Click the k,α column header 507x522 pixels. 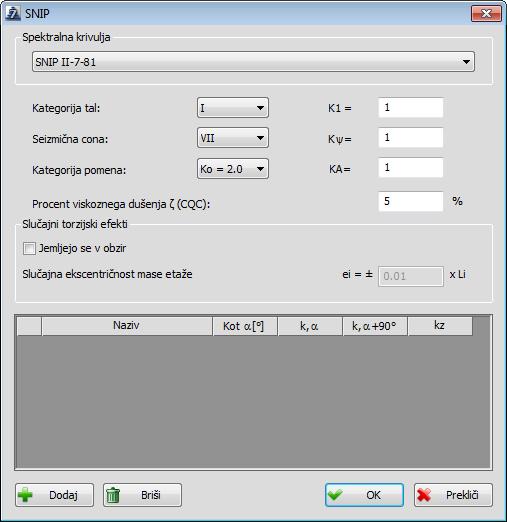310,326
